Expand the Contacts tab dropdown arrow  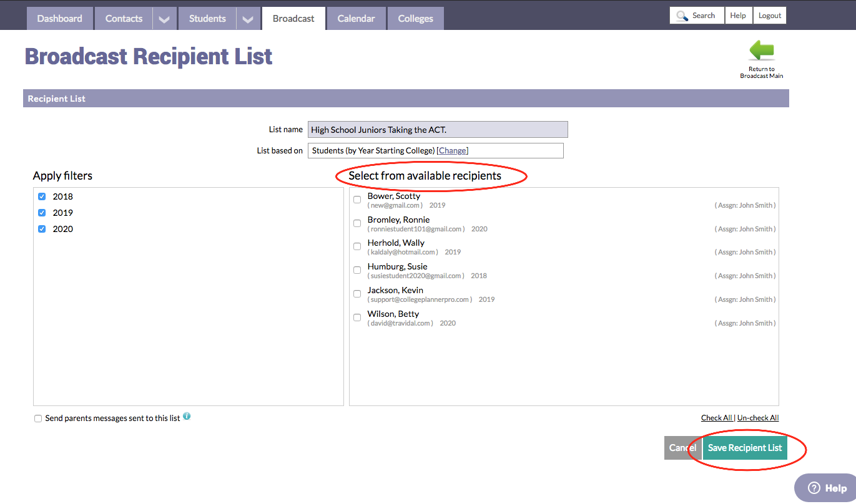coord(164,19)
